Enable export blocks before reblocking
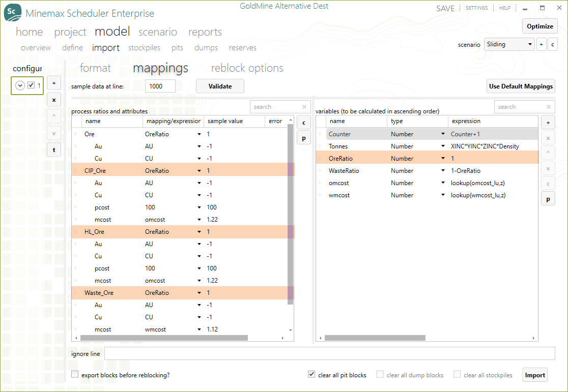The image size is (568, 392). pos(75,374)
